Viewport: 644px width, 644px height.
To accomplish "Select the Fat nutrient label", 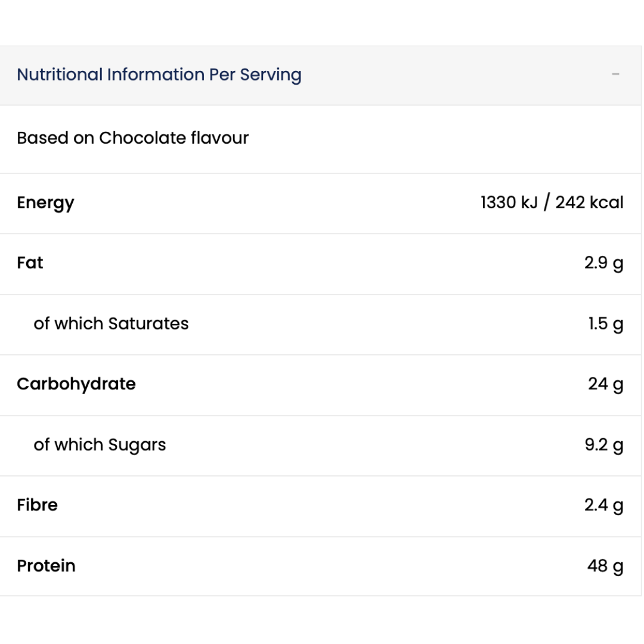I will click(30, 263).
